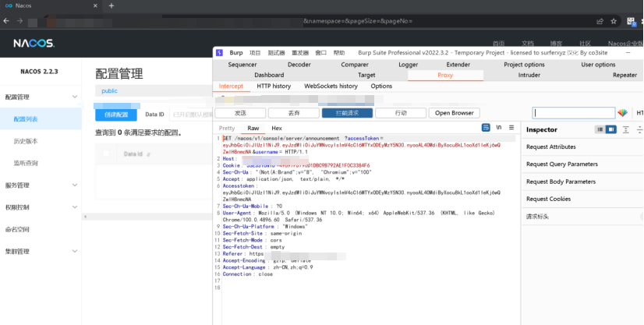This screenshot has height=325, width=644.
Task: Click 发送 forward button
Action: [x=240, y=113]
